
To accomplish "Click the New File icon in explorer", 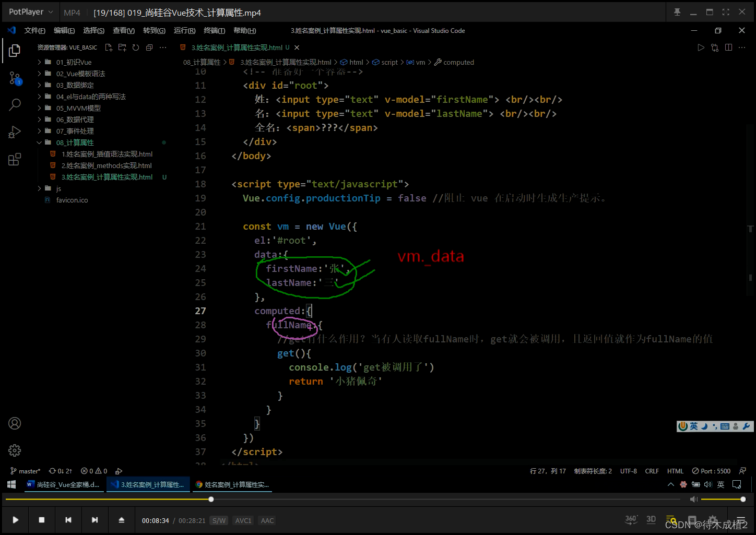I will coord(109,47).
